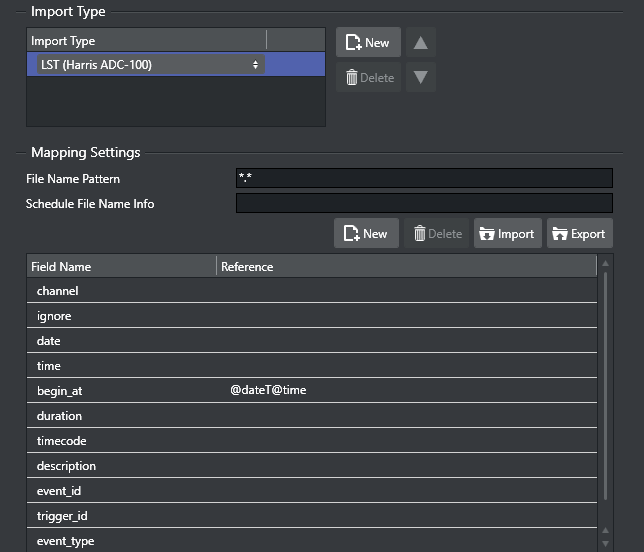Image resolution: width=644 pixels, height=552 pixels.
Task: Add new mapping field with New button
Action: (366, 234)
